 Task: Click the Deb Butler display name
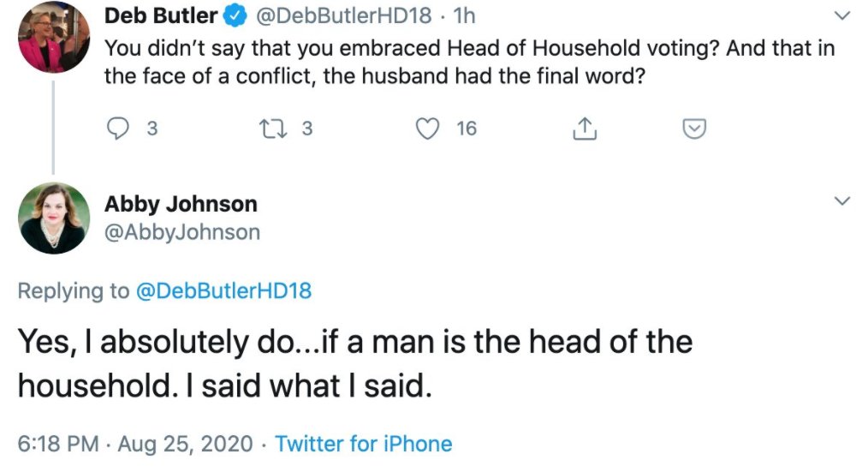(160, 15)
